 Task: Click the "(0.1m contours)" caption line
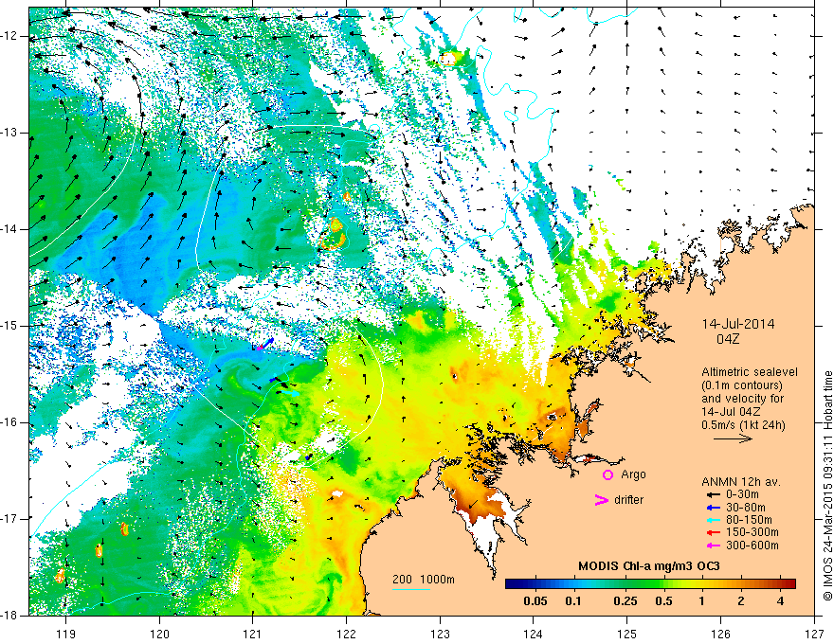click(x=741, y=385)
